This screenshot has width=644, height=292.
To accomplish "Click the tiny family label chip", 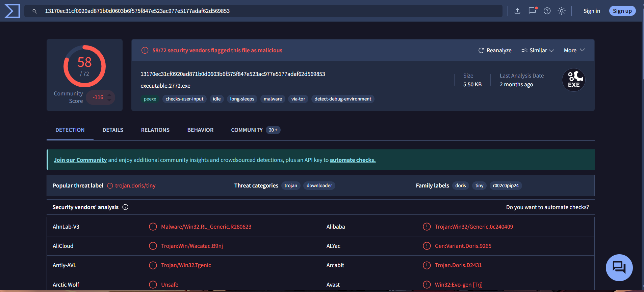I will [x=480, y=185].
